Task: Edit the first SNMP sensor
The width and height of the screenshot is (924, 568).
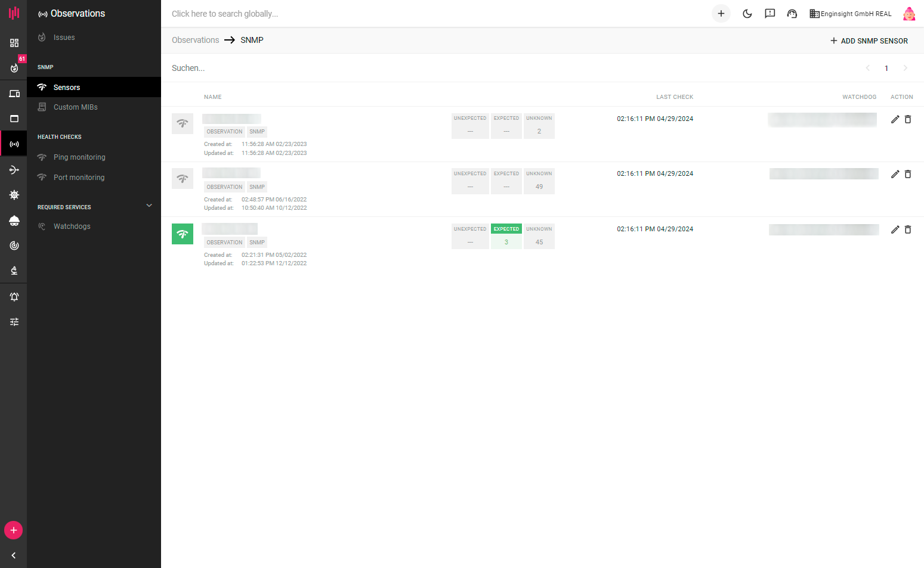Action: 895,119
